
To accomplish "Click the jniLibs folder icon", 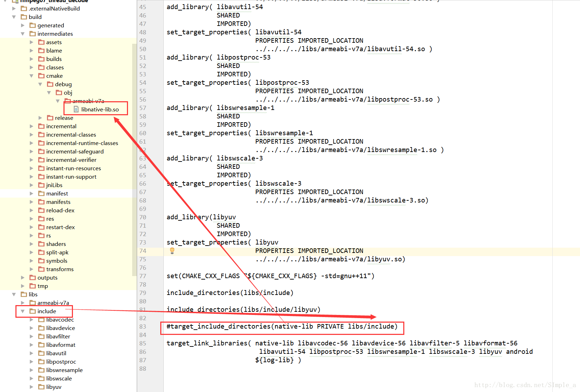I will point(41,185).
